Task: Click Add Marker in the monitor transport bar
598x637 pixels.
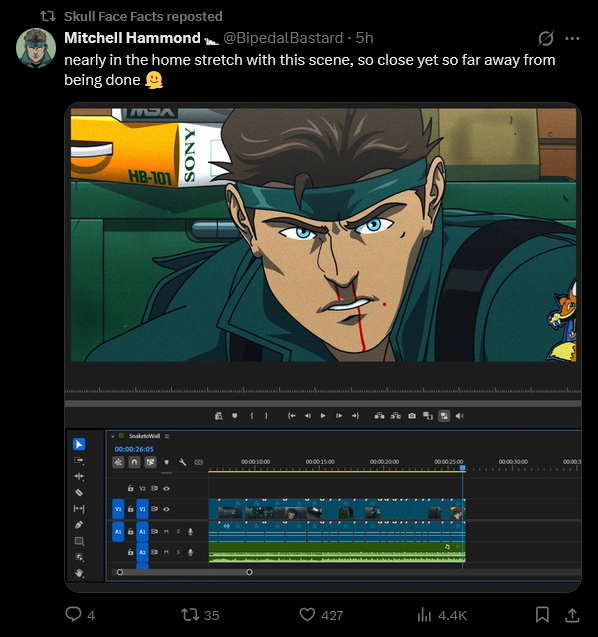Action: (234, 416)
